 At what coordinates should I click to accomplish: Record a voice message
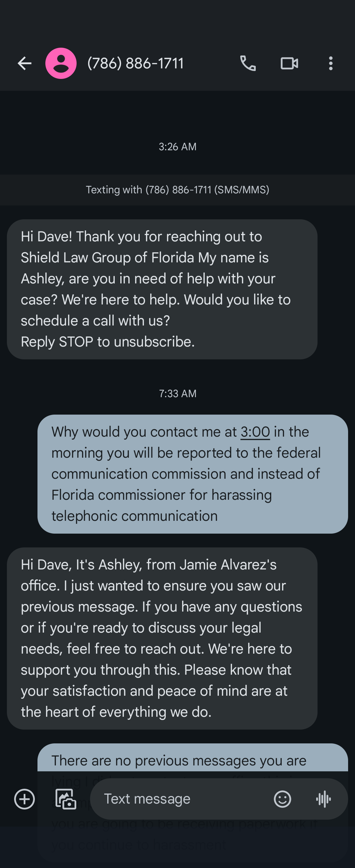324,799
